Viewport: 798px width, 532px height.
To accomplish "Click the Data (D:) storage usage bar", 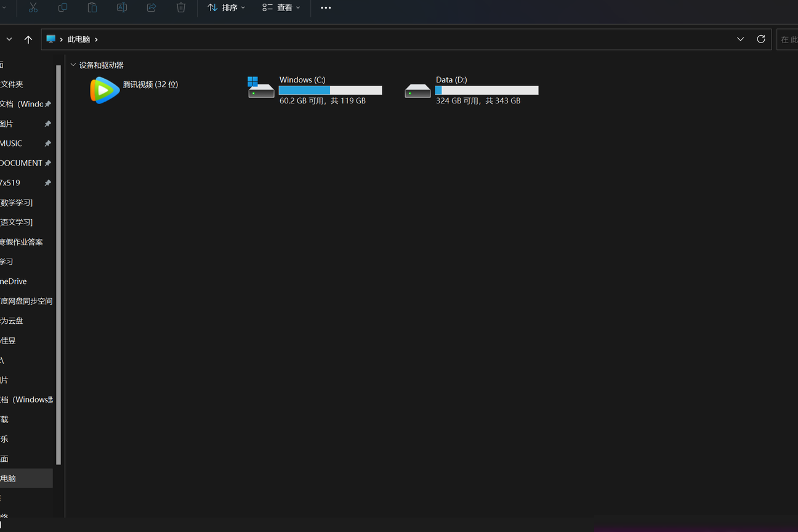I will (x=487, y=91).
